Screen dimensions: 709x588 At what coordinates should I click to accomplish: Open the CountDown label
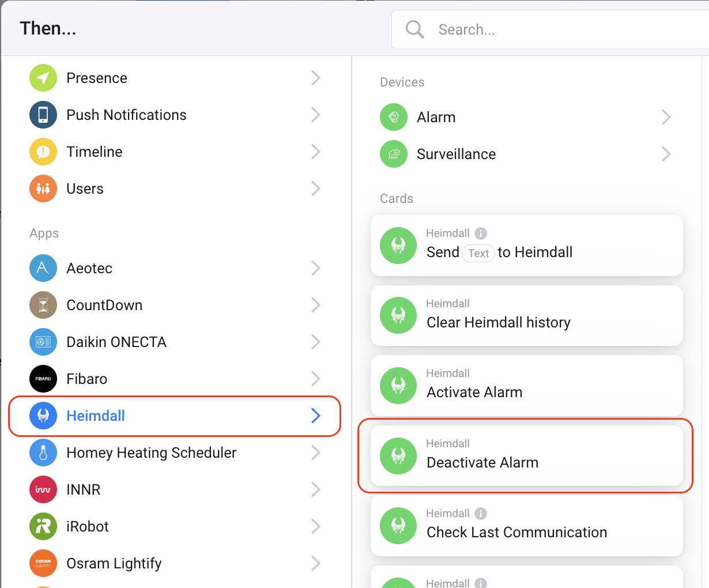click(104, 305)
